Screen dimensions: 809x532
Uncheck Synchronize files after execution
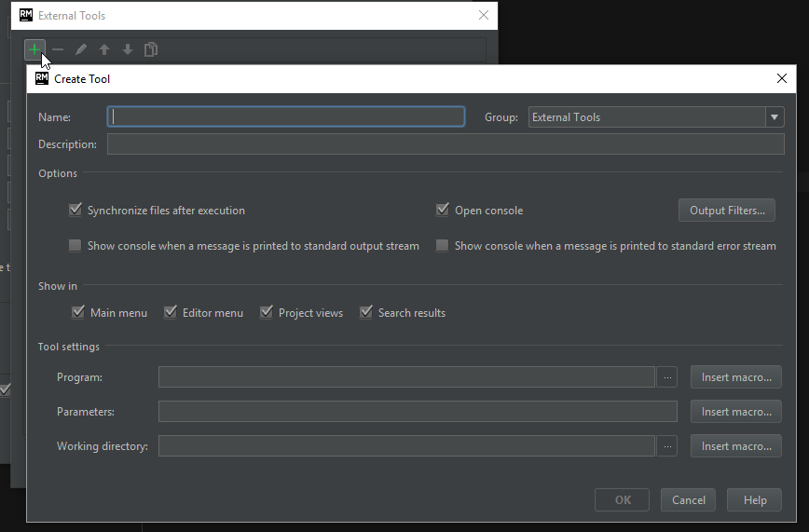click(x=75, y=211)
